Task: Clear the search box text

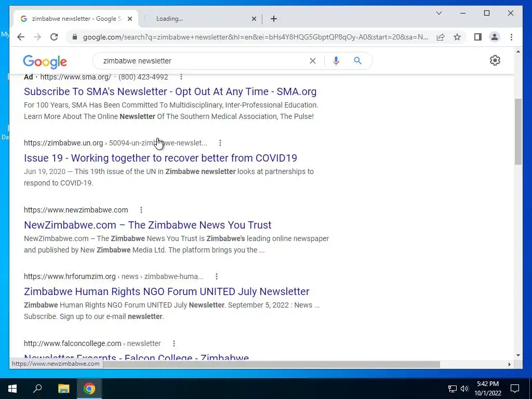Action: click(312, 61)
